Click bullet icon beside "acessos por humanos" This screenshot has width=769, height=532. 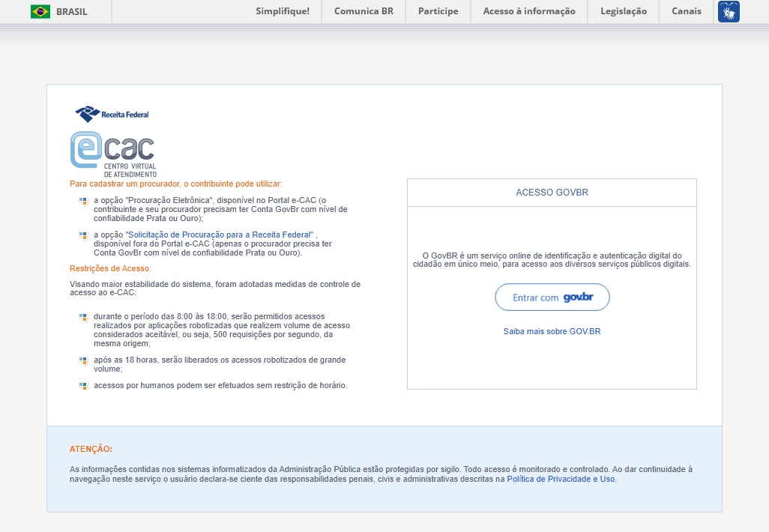[x=83, y=386]
